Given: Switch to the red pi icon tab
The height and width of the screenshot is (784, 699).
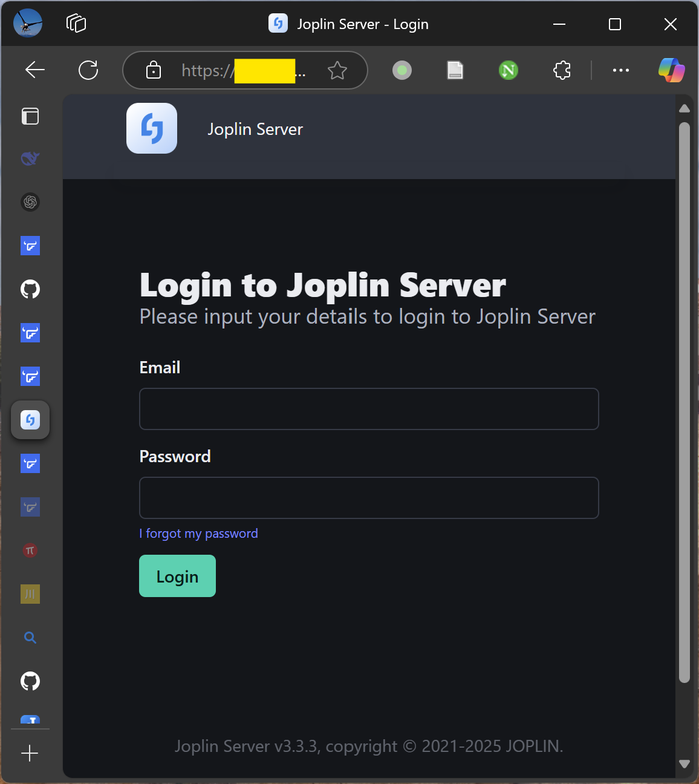Looking at the screenshot, I should click(30, 550).
